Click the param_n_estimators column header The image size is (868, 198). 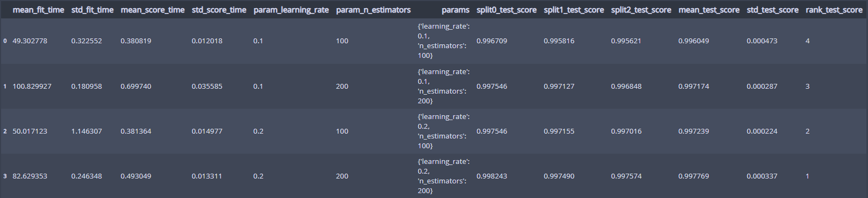click(x=373, y=10)
